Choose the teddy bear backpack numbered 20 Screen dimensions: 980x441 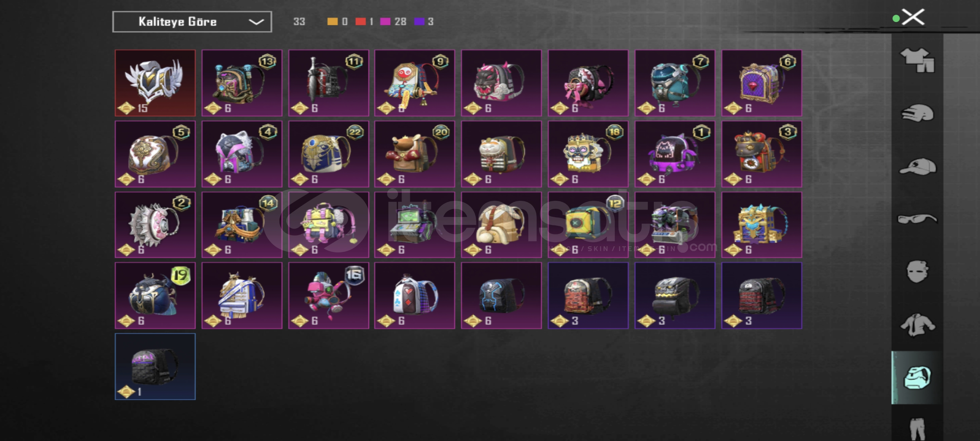(x=415, y=154)
